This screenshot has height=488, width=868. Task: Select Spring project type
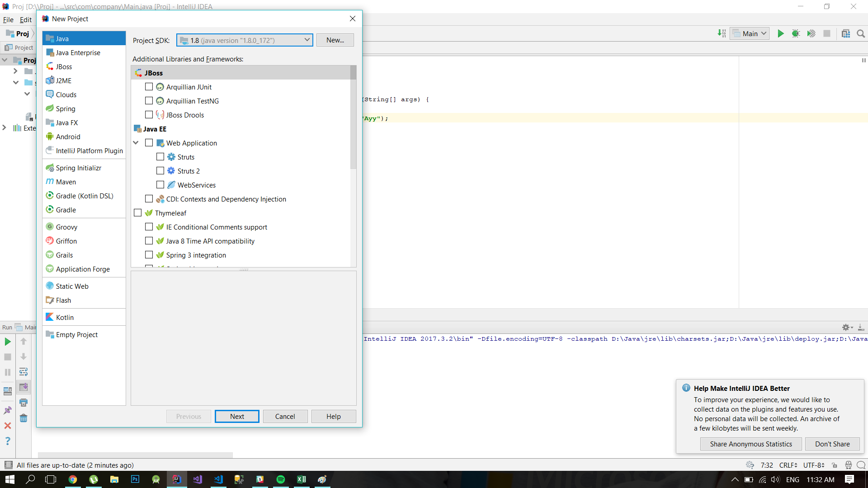point(84,108)
